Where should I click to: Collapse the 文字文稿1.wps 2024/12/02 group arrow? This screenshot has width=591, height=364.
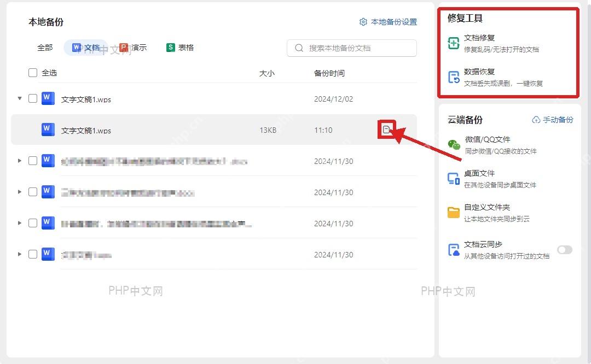[20, 98]
